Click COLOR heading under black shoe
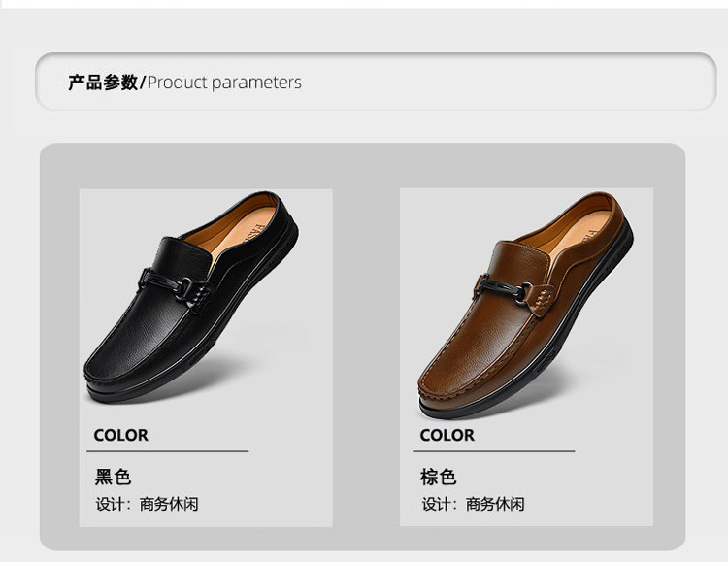Screen dimensions: 728x562 coord(121,435)
